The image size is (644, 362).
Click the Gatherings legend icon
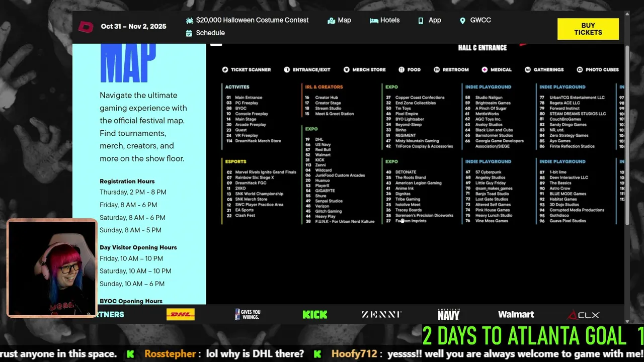(x=528, y=70)
